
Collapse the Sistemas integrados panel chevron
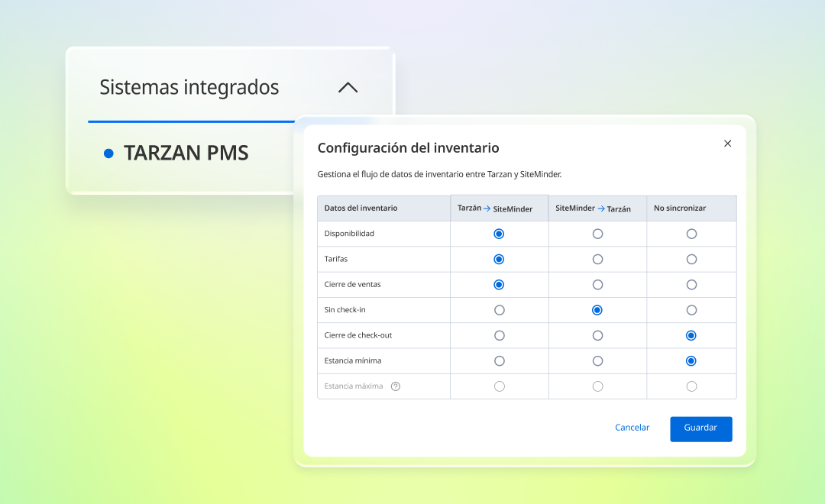(348, 87)
